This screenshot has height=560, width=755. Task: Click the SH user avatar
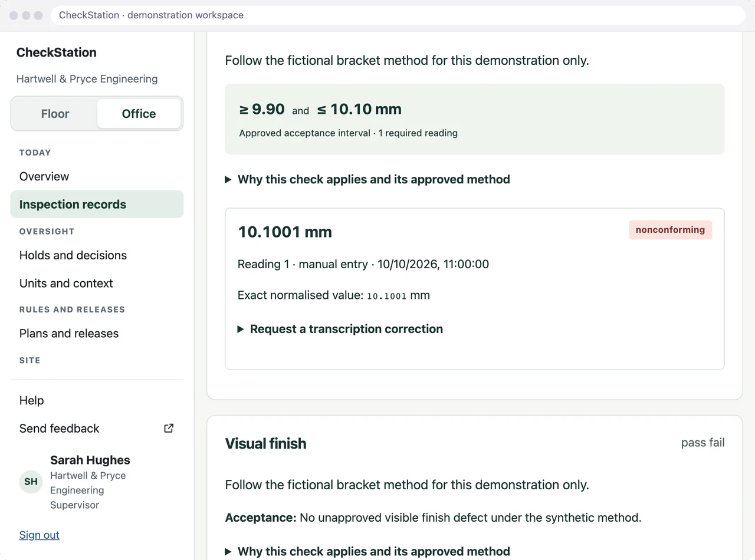[x=31, y=482]
